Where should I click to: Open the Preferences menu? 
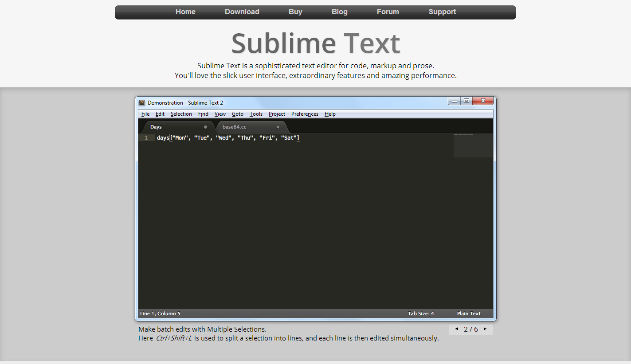click(305, 114)
